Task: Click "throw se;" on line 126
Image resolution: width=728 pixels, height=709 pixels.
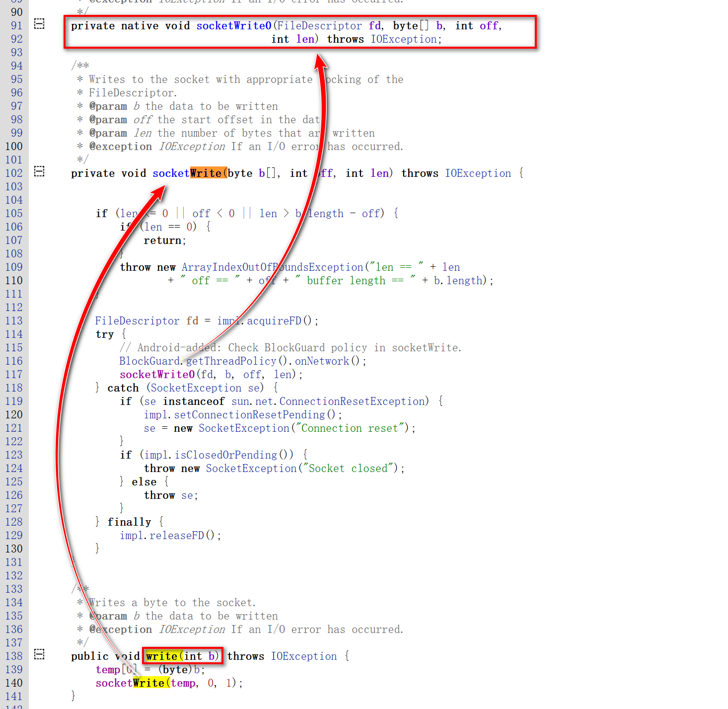Action: pos(171,495)
